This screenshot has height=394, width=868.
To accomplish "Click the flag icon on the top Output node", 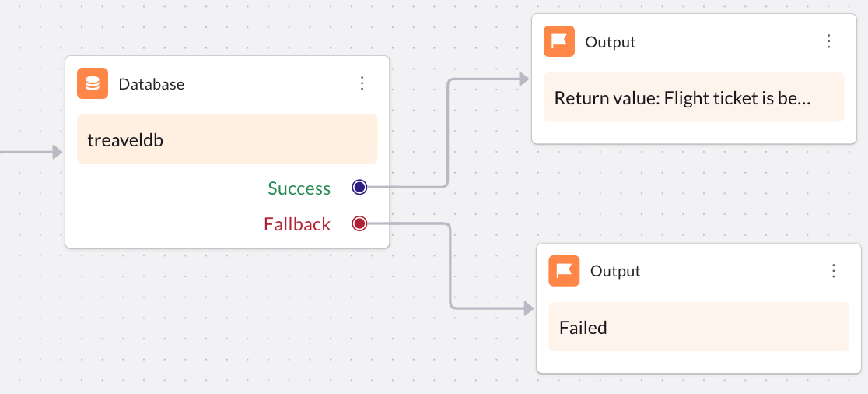I will [x=559, y=42].
